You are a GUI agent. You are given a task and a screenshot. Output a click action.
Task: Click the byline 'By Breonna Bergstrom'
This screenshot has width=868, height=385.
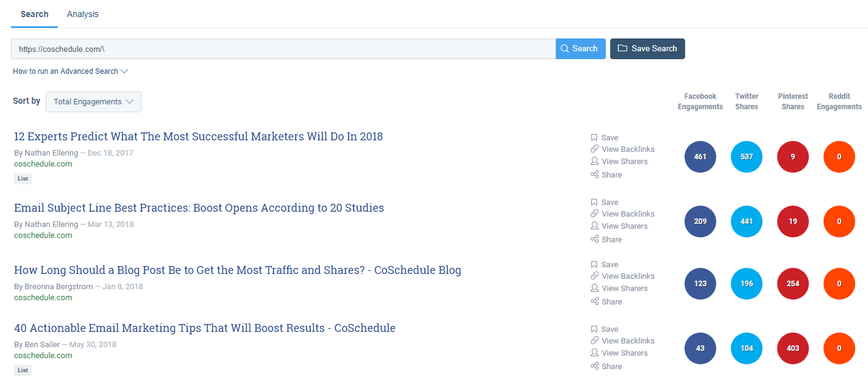click(53, 287)
